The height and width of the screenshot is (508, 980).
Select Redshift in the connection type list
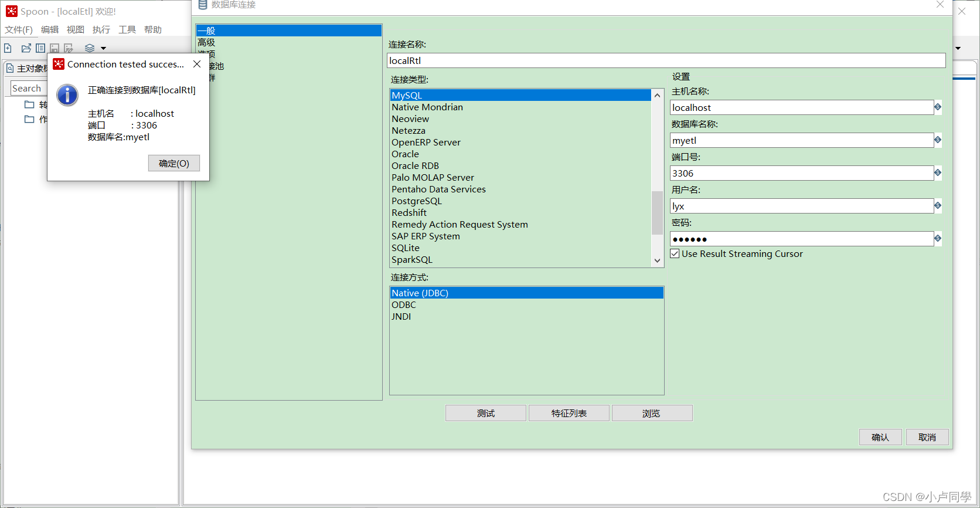[520, 212]
